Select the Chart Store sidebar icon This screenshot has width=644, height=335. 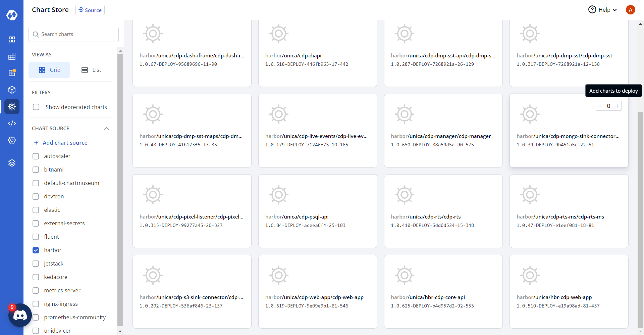click(12, 107)
